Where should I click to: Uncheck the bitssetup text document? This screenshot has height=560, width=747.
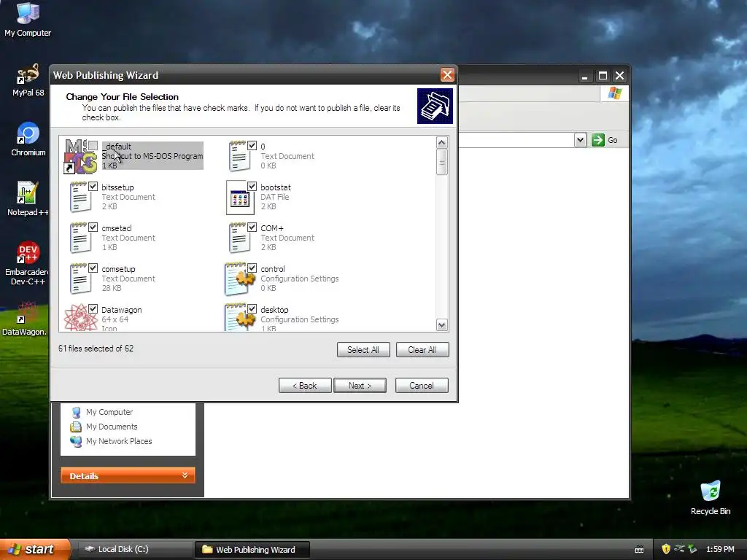point(93,186)
